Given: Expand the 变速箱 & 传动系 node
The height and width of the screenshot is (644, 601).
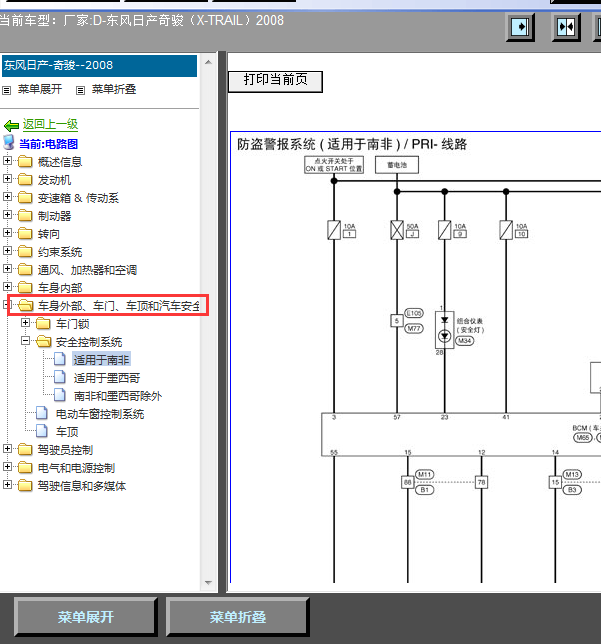Looking at the screenshot, I should point(7,197).
